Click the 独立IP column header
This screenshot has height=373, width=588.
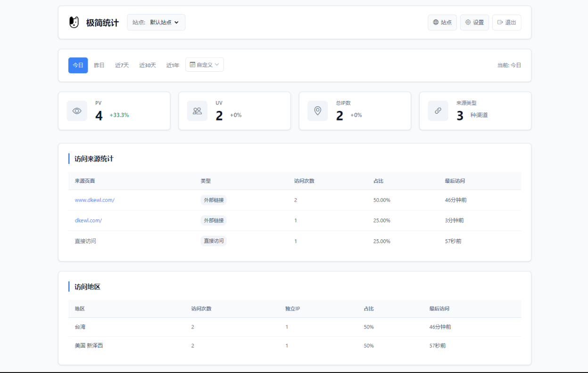(293, 309)
